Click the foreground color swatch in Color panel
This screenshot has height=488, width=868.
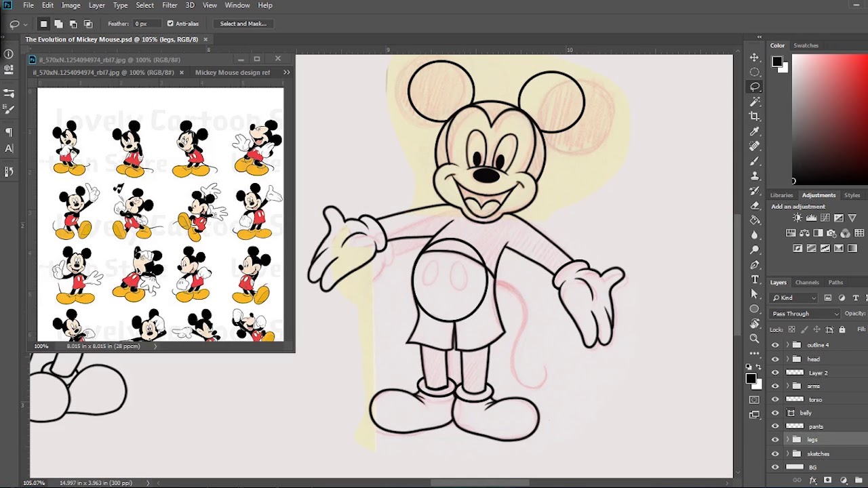click(x=776, y=62)
